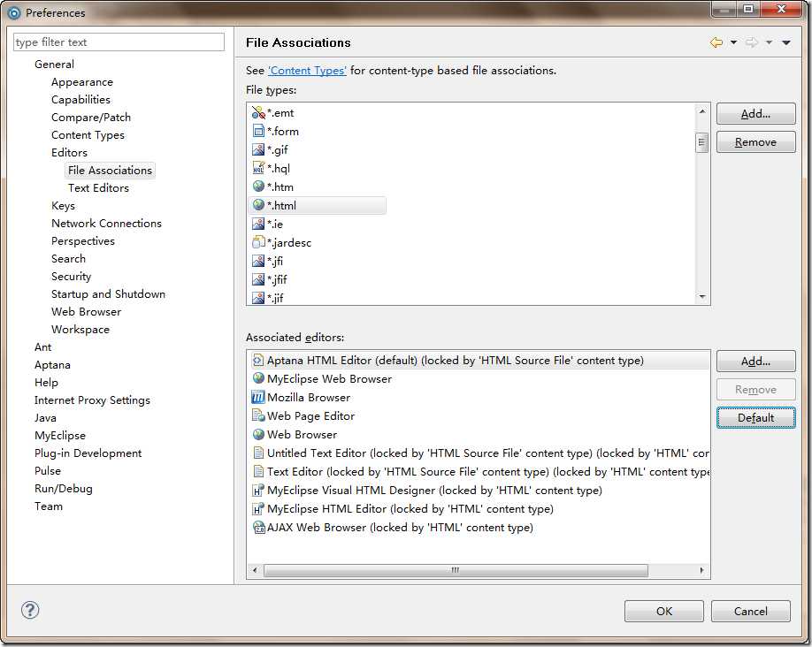Click Add... next to file types

tap(755, 113)
